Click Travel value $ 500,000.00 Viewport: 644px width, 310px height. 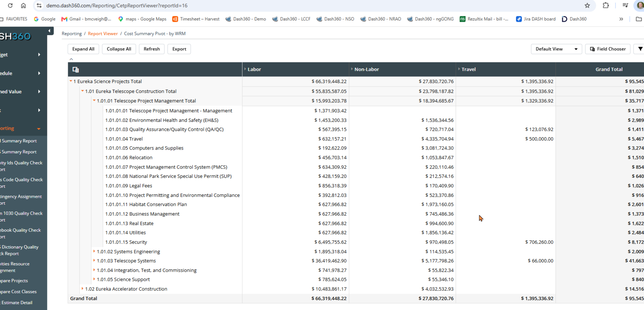tap(539, 139)
